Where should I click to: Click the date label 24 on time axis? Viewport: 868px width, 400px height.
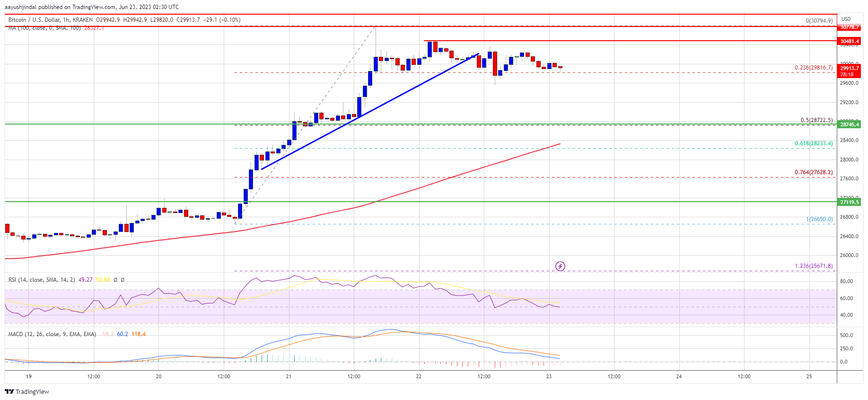pos(679,377)
